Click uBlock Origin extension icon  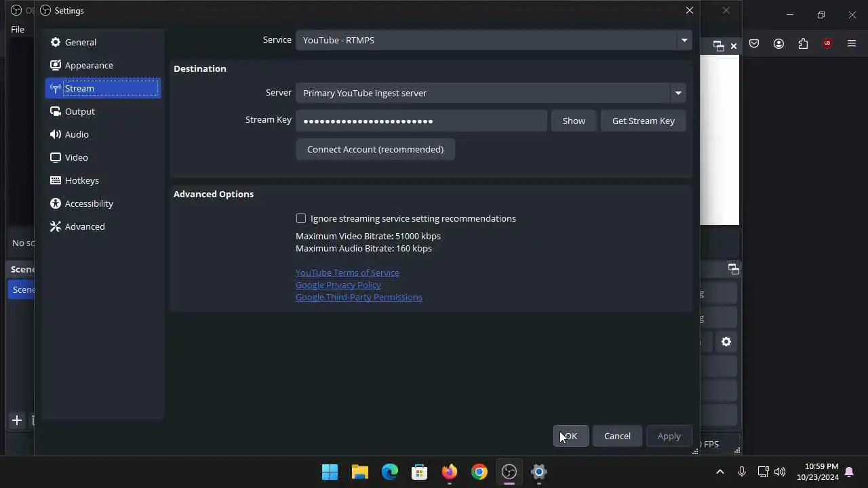(827, 43)
